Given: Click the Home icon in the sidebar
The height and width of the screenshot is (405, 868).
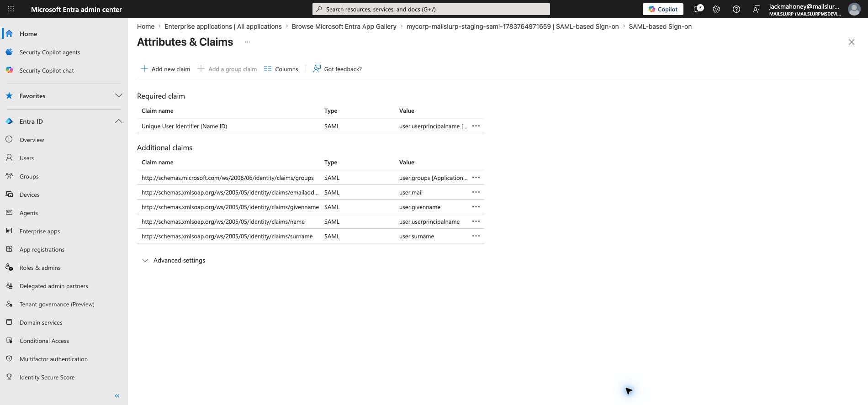Looking at the screenshot, I should pos(9,34).
